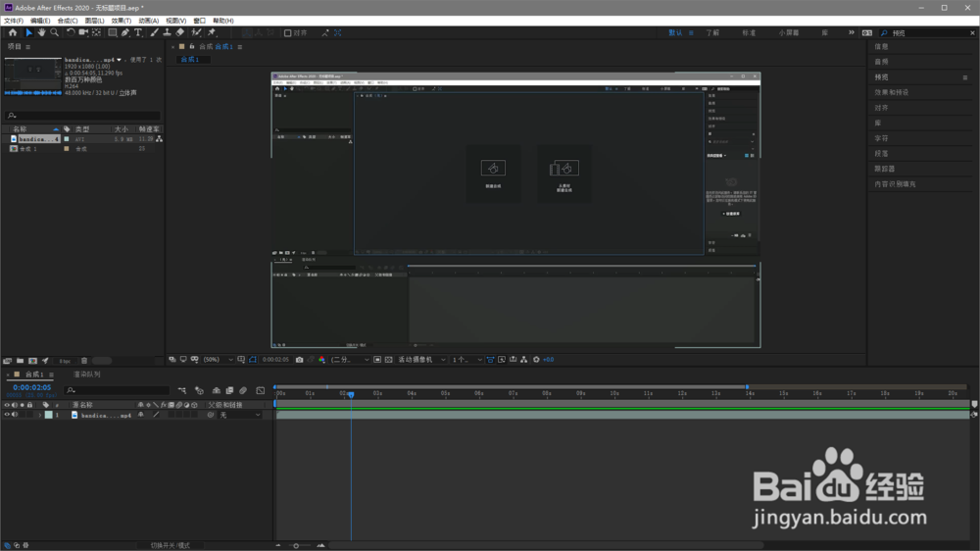Expand the bandica mp4 layer properties
Viewport: 980px width, 551px height.
[40, 415]
